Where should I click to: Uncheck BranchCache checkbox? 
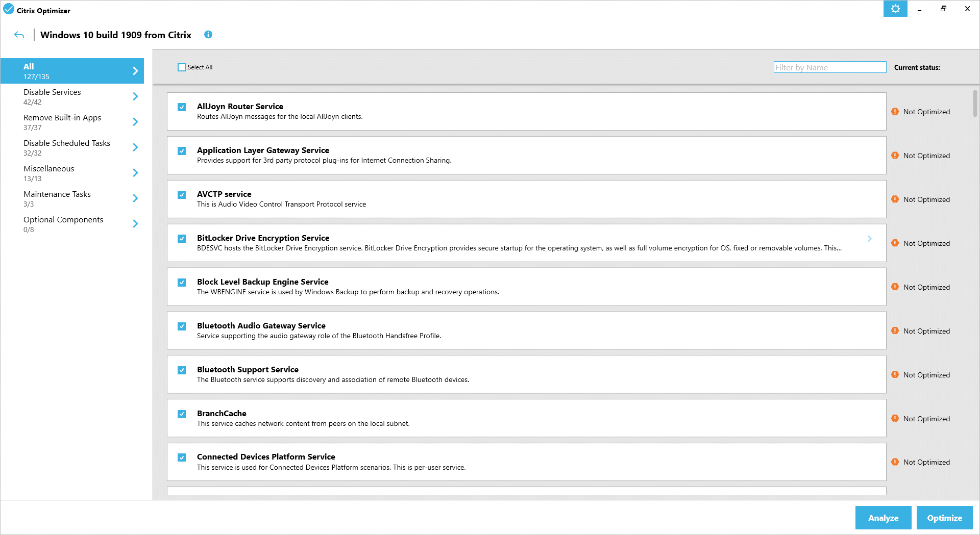(182, 414)
